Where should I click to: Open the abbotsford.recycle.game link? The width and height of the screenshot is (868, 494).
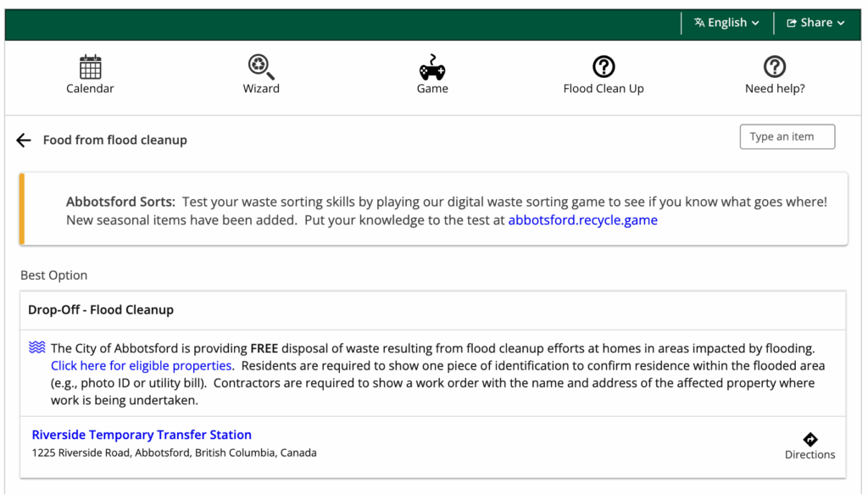tap(583, 220)
